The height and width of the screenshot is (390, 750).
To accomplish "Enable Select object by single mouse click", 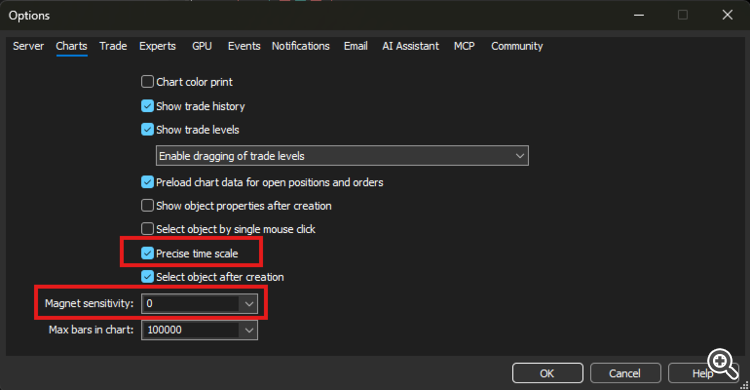I will [147, 229].
